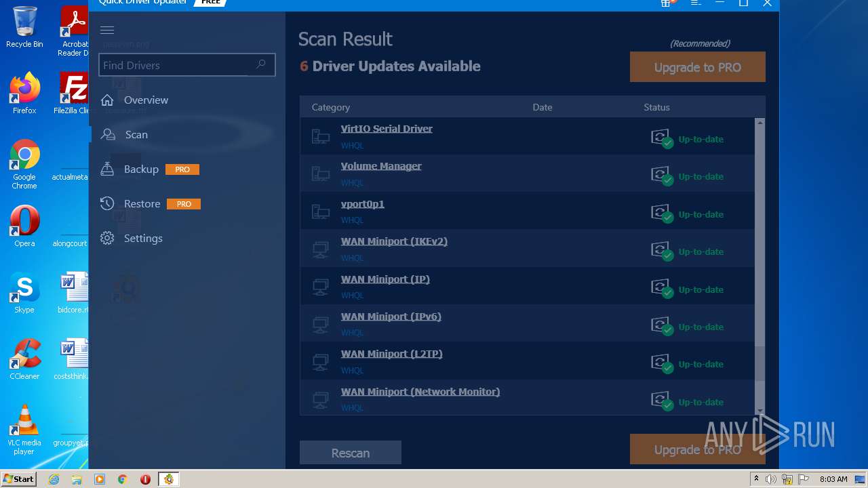868x488 pixels.
Task: Click up-to-date status icon for Volume Manager
Action: pyautogui.click(x=662, y=176)
